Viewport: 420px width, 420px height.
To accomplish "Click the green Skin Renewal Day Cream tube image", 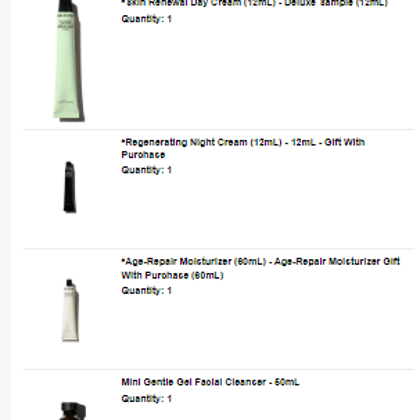I will coord(69,60).
